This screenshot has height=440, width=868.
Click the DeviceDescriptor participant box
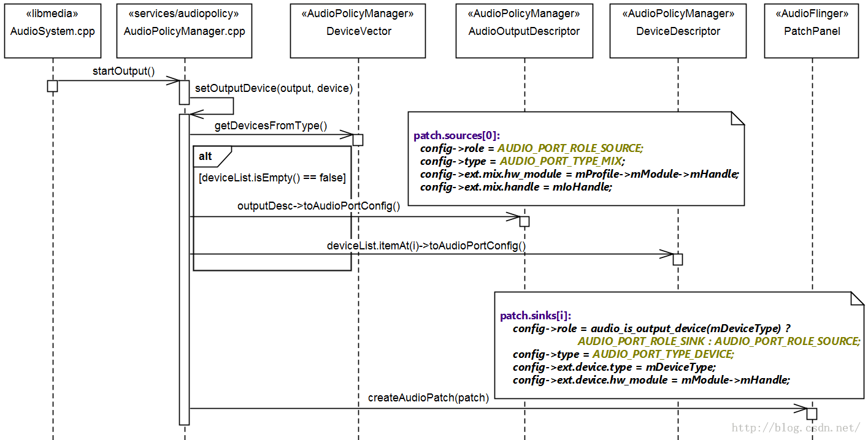coord(678,31)
